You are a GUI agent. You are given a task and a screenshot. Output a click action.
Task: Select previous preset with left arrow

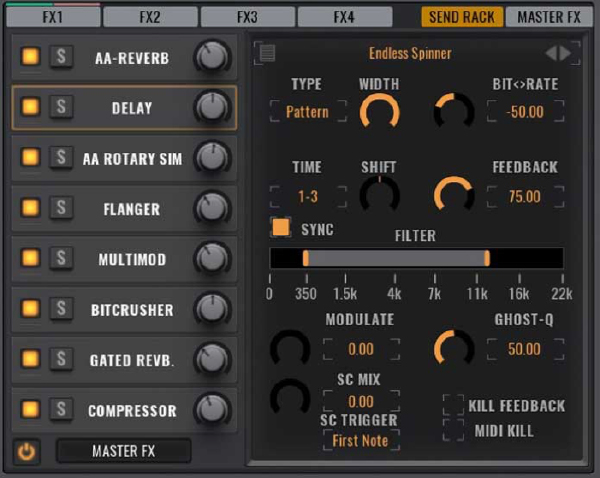click(551, 53)
